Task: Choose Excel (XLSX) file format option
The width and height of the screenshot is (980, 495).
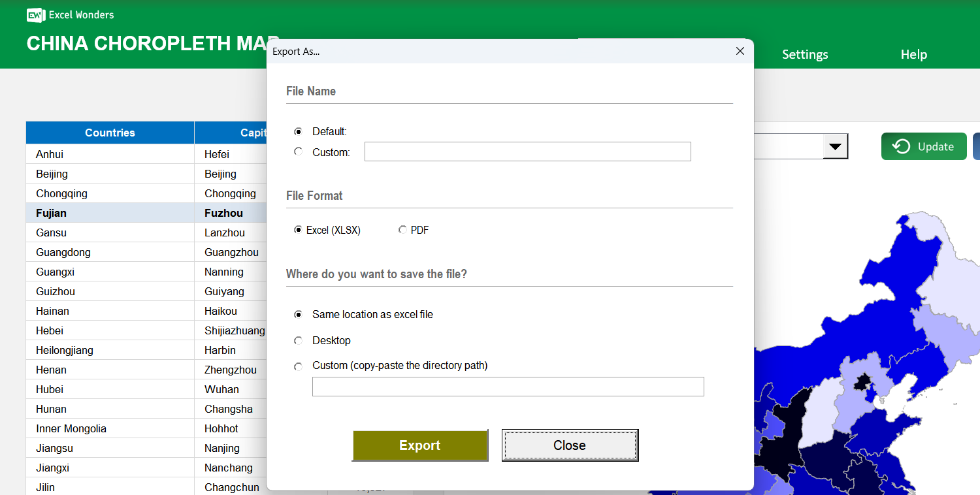Action: pos(299,230)
